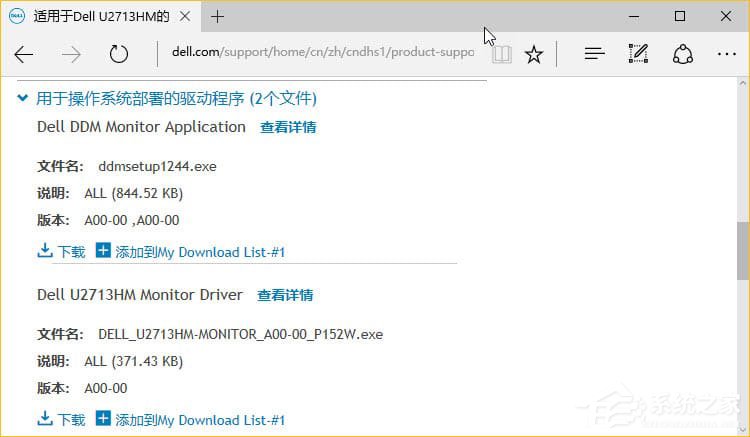Screen dimensions: 750x437
Task: Select the file name ddmsetup1244.exe
Action: [157, 166]
